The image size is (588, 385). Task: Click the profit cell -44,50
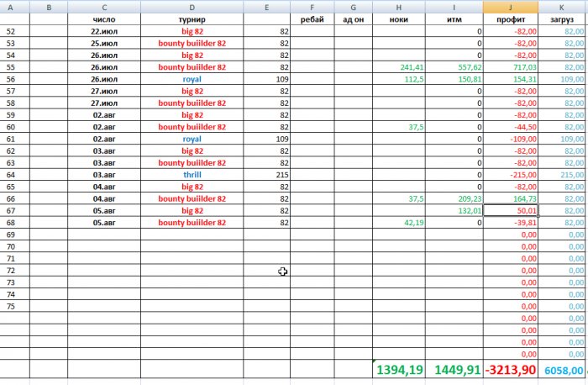(x=511, y=127)
